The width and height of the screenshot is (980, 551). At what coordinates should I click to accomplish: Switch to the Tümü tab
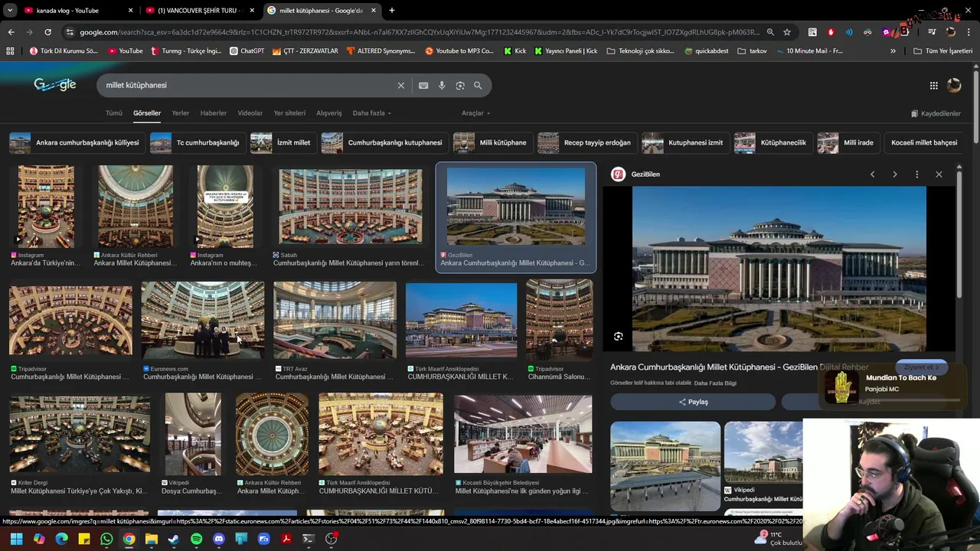click(114, 113)
